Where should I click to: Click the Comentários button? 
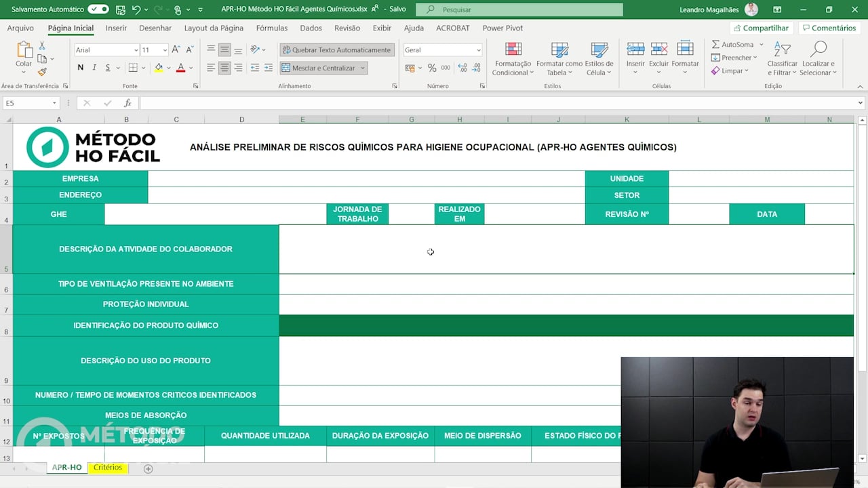pyautogui.click(x=828, y=28)
